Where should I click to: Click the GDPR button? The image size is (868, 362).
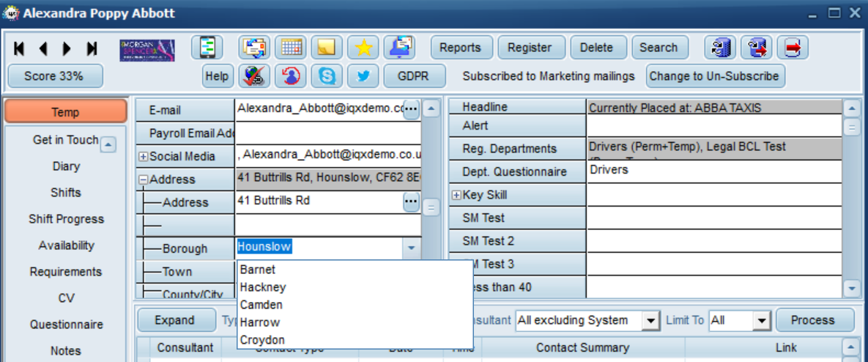coord(414,76)
